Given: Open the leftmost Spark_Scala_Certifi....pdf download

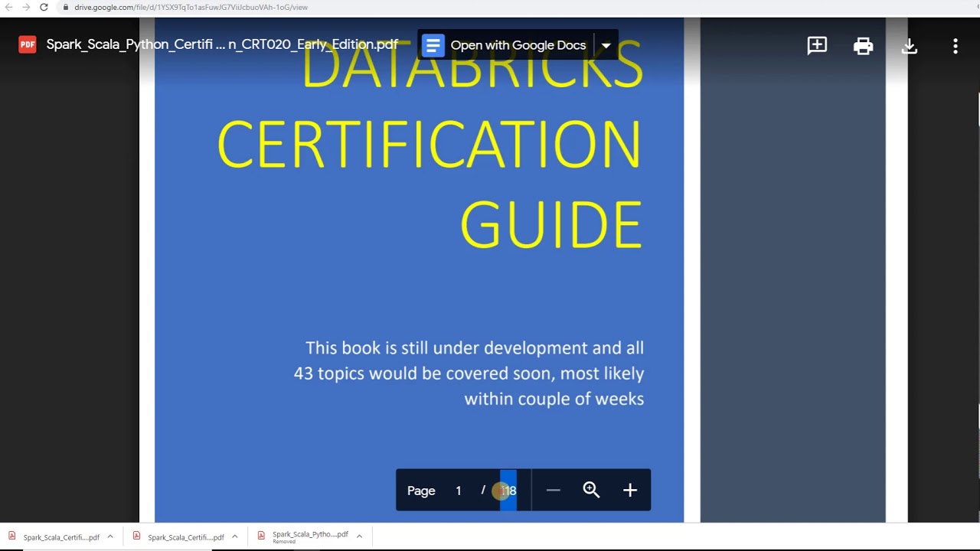Looking at the screenshot, I should coord(54,536).
